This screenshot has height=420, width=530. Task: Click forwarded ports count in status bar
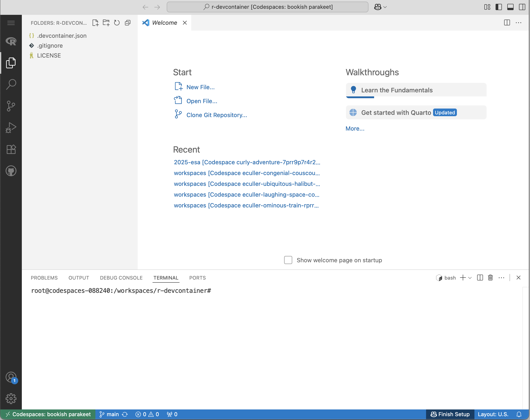pyautogui.click(x=172, y=414)
